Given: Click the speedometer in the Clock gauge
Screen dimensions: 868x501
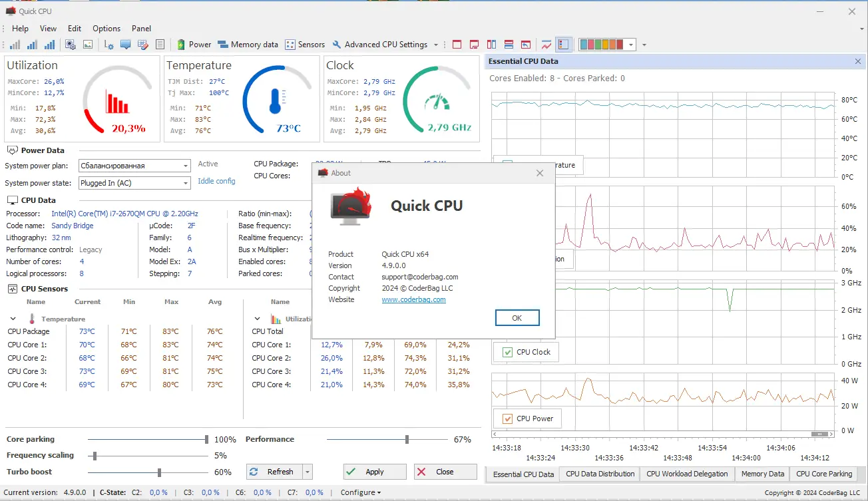Looking at the screenshot, I should tap(437, 102).
